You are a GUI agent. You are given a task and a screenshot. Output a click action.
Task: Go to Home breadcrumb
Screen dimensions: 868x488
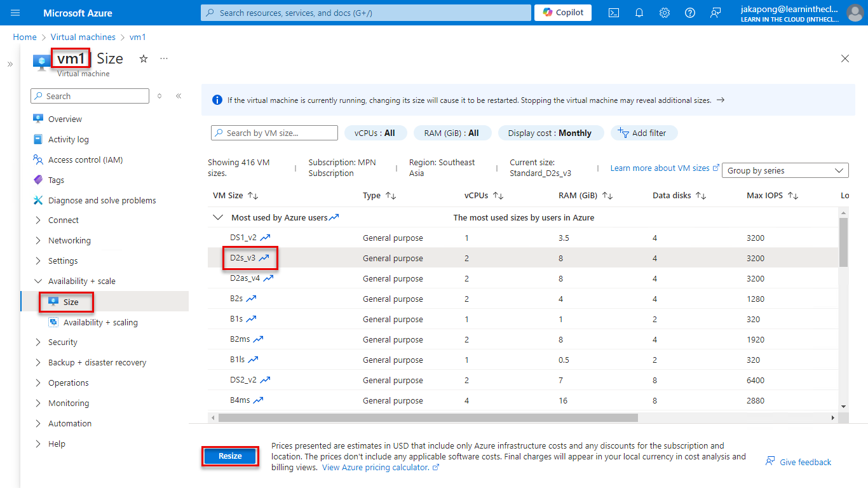click(25, 37)
